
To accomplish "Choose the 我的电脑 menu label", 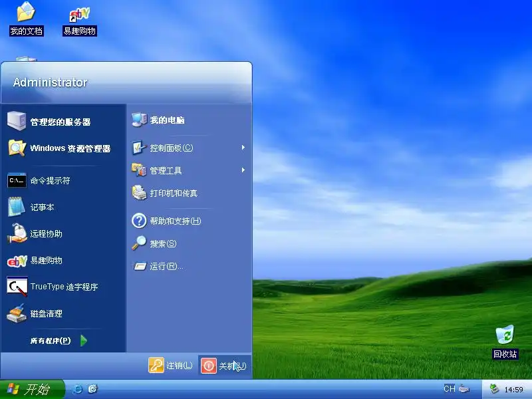I will point(168,120).
